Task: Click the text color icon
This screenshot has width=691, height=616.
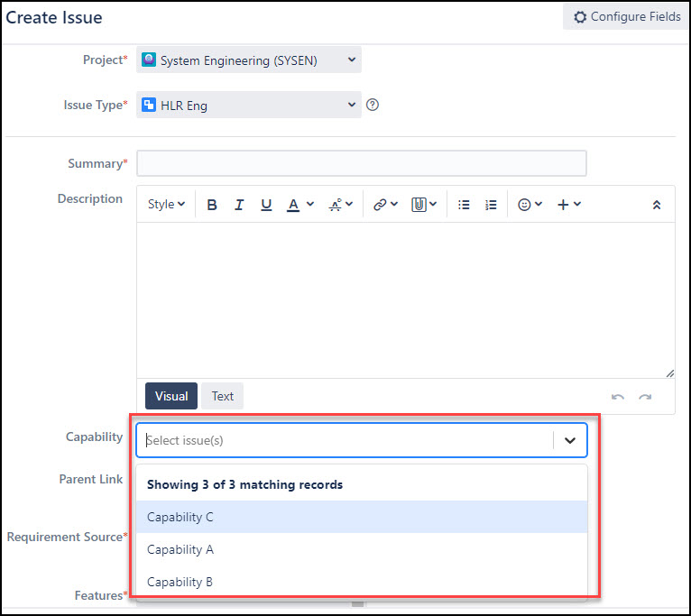Action: coord(293,205)
